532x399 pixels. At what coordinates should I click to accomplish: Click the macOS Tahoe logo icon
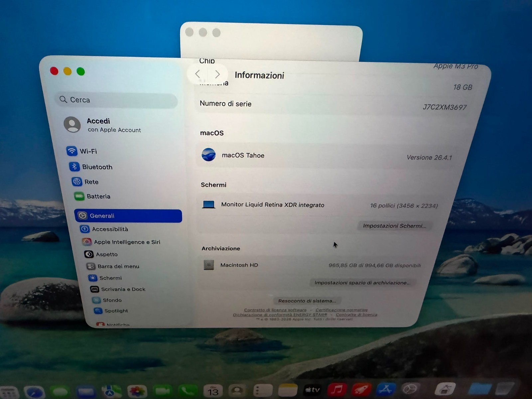[x=208, y=155]
